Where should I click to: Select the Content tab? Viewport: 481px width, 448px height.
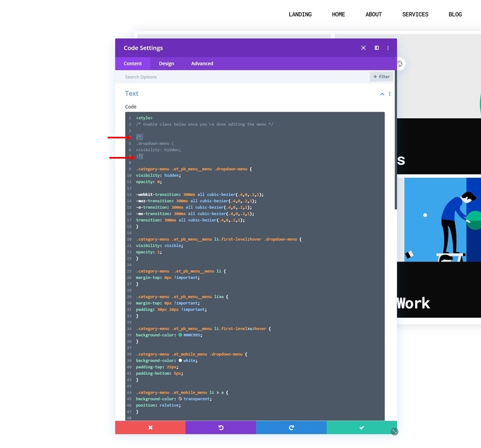tap(132, 63)
